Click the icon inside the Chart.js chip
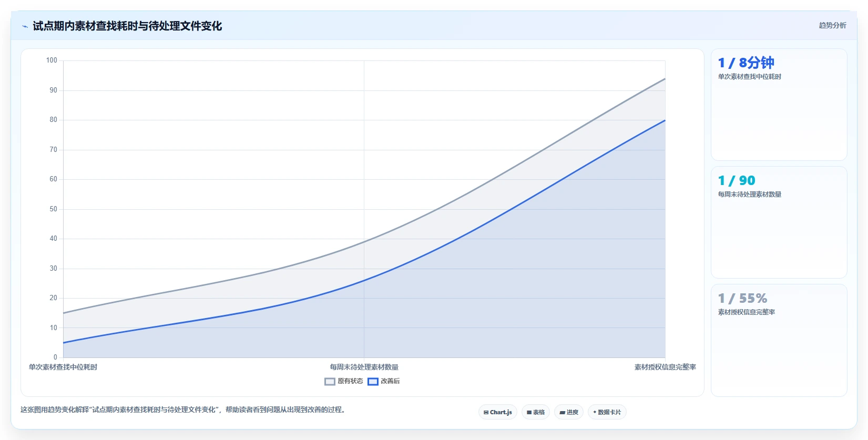 pos(486,413)
